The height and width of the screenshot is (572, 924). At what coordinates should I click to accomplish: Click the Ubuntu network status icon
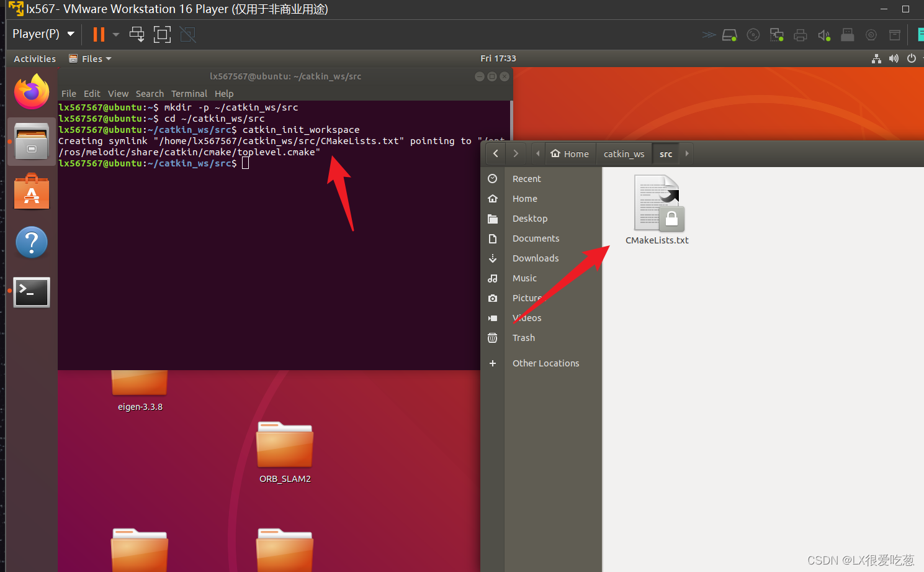[876, 58]
